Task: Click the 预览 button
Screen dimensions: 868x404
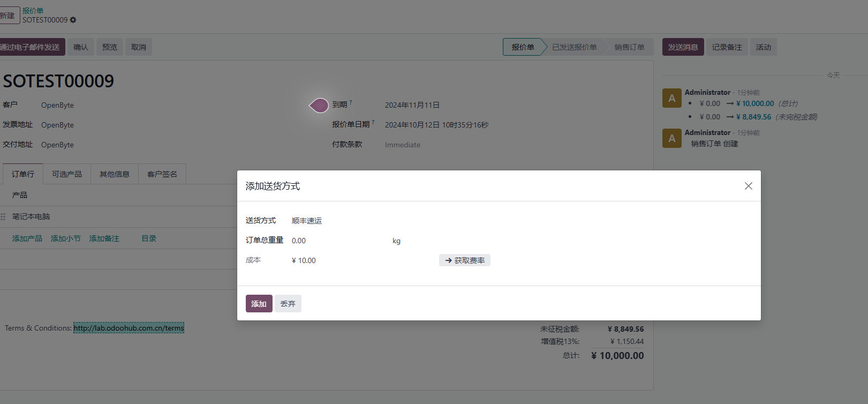Action: click(x=110, y=47)
